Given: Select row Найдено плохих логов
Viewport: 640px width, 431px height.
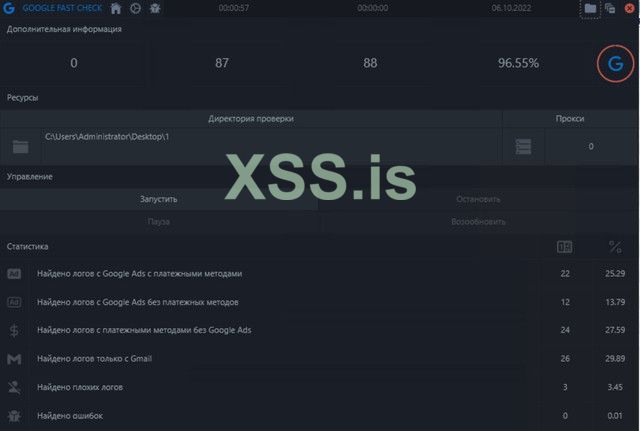Looking at the screenshot, I should tap(318, 387).
